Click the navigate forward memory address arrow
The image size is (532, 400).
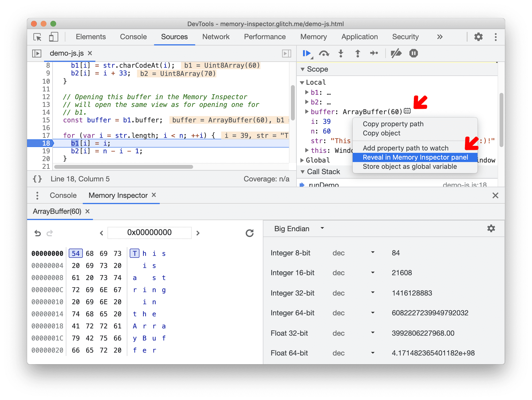pos(198,233)
